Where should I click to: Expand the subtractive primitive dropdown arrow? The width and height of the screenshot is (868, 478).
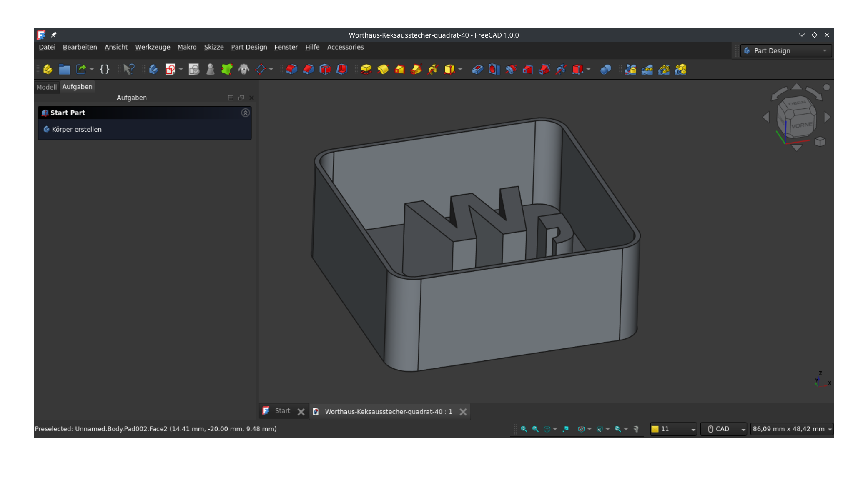tap(588, 69)
